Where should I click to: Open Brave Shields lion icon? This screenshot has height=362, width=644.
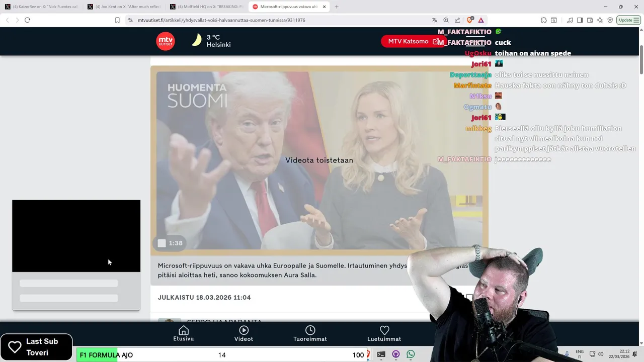click(470, 20)
